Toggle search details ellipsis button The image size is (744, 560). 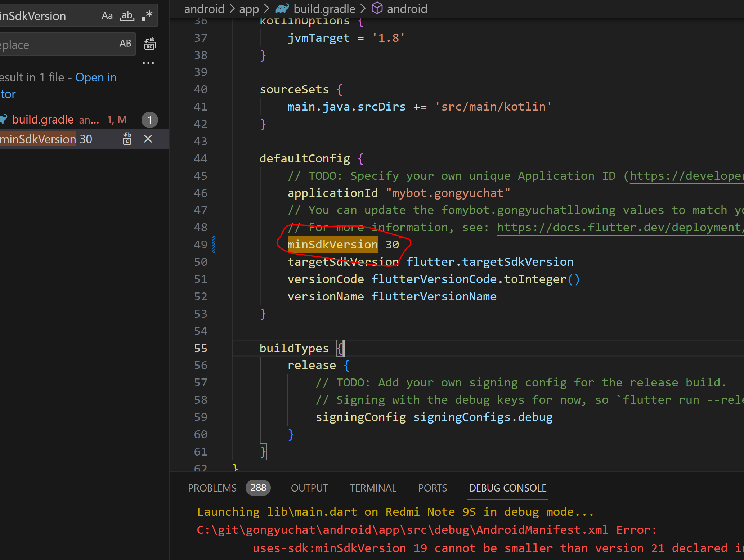[148, 63]
